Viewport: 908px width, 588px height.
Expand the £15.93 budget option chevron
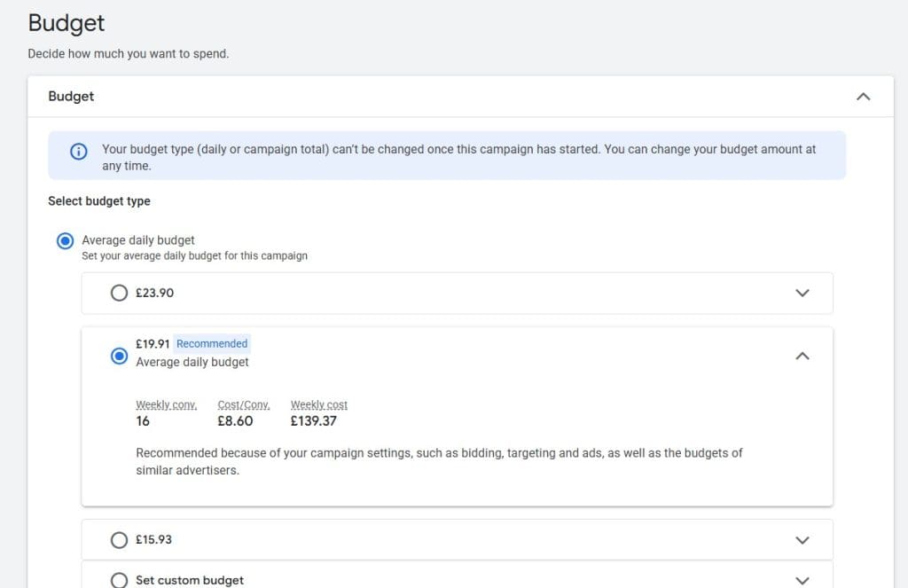click(x=802, y=540)
